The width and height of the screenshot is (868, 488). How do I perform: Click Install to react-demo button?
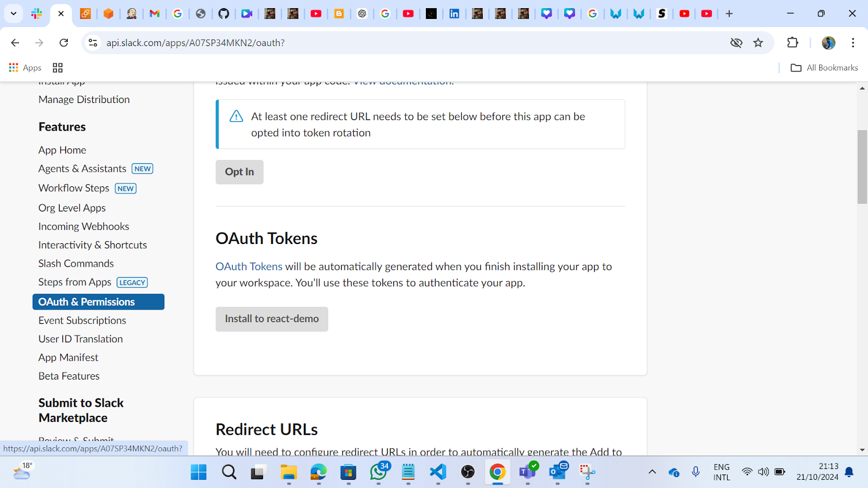(272, 319)
